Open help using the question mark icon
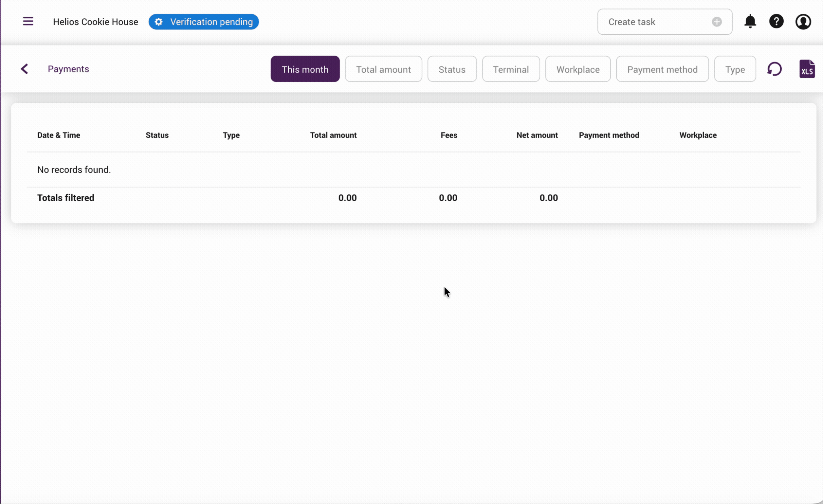This screenshot has height=504, width=823. (776, 21)
